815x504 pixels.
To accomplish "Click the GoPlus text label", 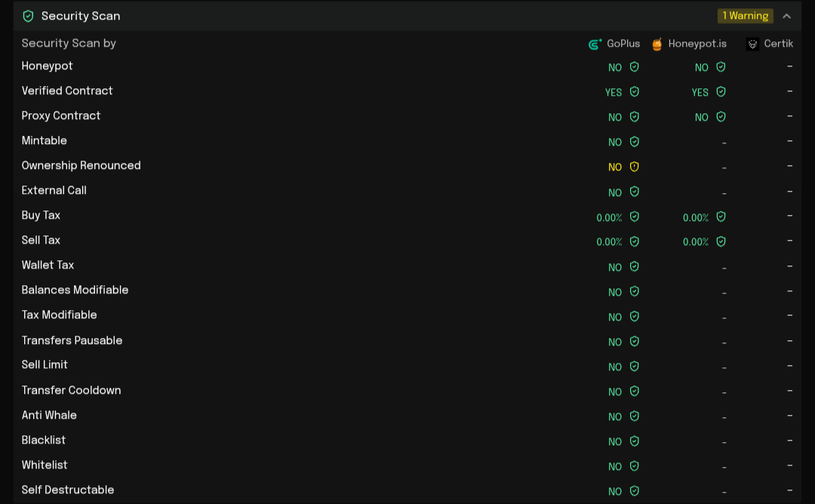I will pos(623,44).
